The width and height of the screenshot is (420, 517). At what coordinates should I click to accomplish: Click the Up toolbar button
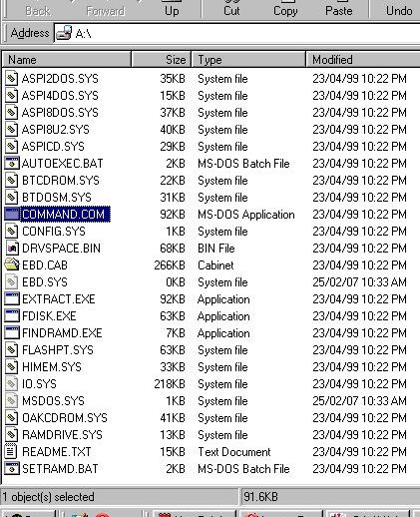(172, 9)
